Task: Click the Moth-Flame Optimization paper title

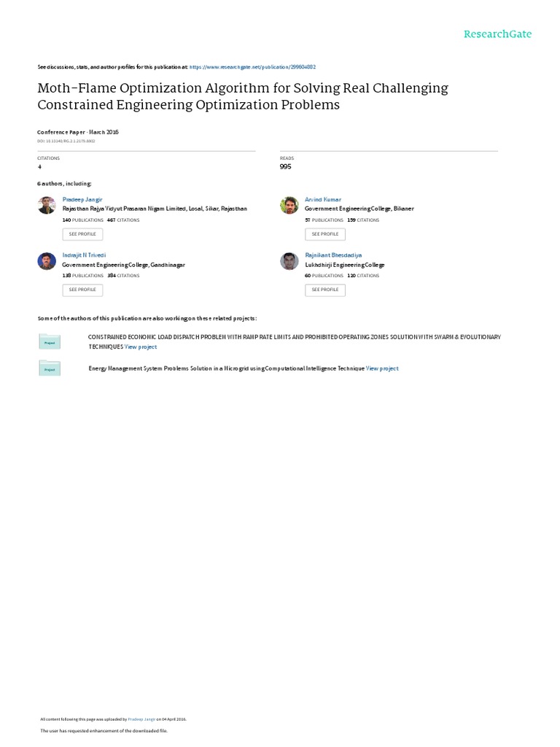Action: tap(243, 96)
